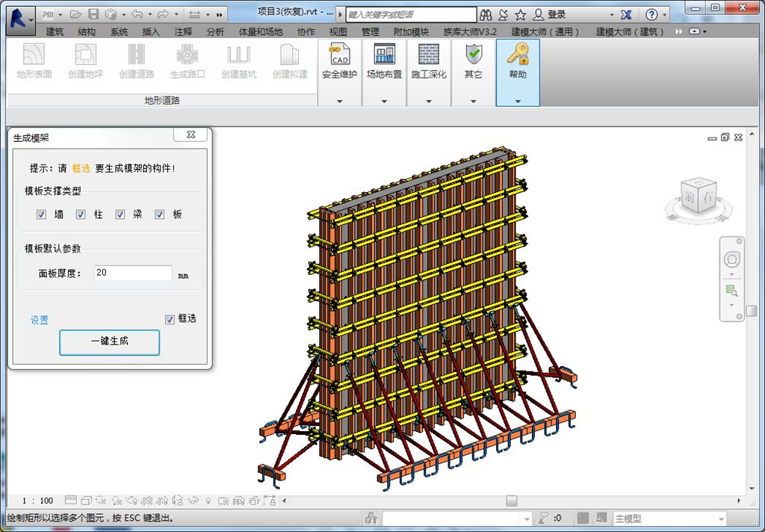Image resolution: width=765 pixels, height=532 pixels.
Task: Click the horizontal scrollbar thumb under the view
Action: coord(511,501)
